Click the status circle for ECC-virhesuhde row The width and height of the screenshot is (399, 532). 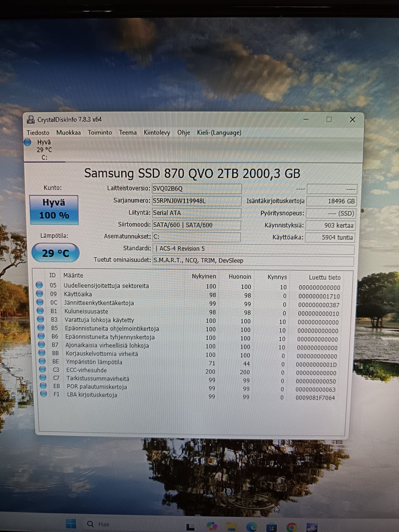coord(42,369)
